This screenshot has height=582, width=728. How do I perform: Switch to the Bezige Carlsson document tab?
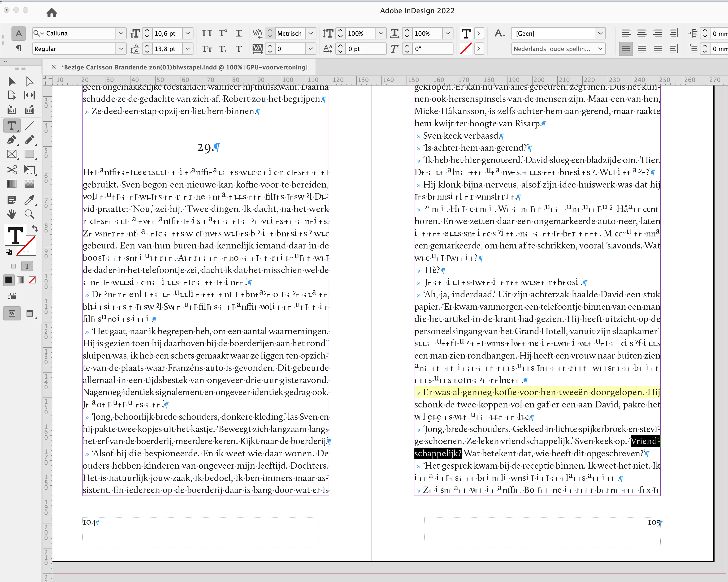184,67
